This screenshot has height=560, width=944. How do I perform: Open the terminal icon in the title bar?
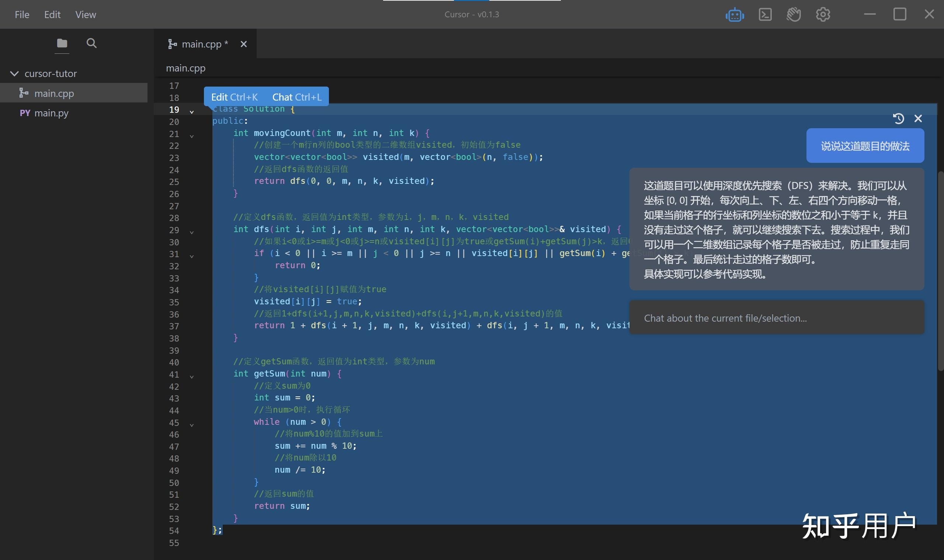point(765,14)
